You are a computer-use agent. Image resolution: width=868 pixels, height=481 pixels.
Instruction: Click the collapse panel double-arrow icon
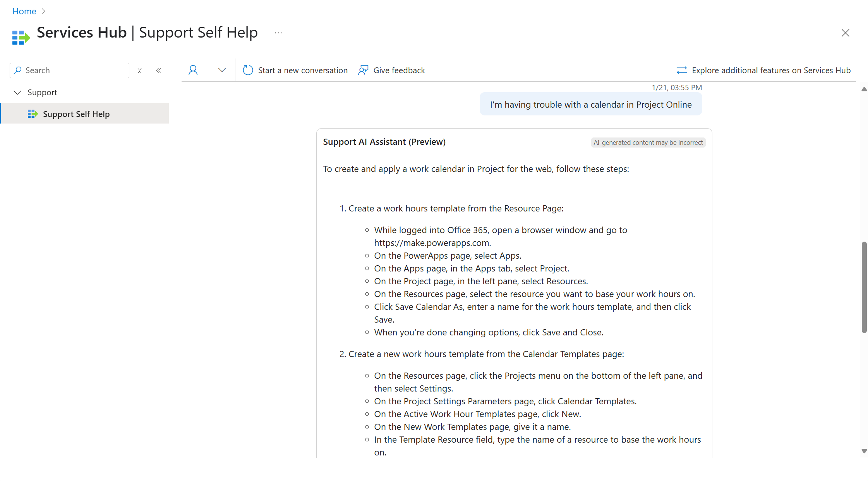(158, 70)
